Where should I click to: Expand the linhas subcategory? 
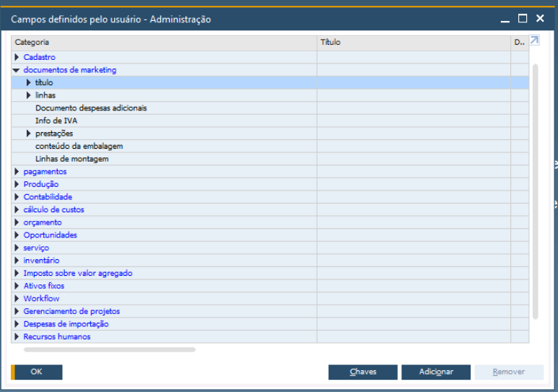click(29, 95)
